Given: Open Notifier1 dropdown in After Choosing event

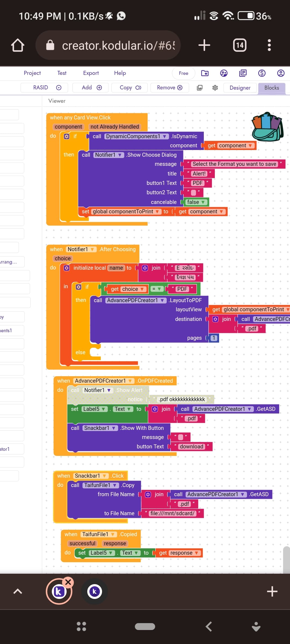Looking at the screenshot, I should tap(81, 249).
